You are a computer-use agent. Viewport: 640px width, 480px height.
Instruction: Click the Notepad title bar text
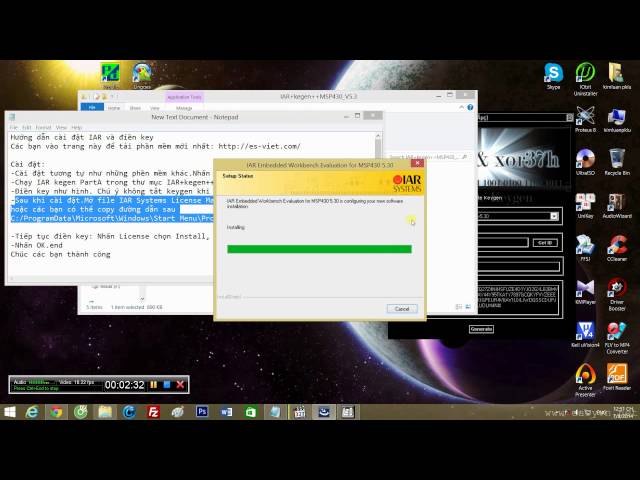(195, 117)
